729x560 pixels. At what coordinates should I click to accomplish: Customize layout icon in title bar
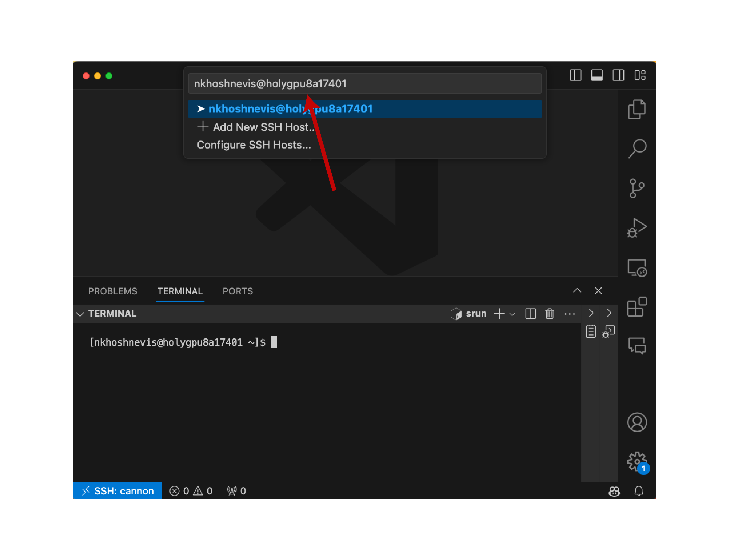coord(640,75)
